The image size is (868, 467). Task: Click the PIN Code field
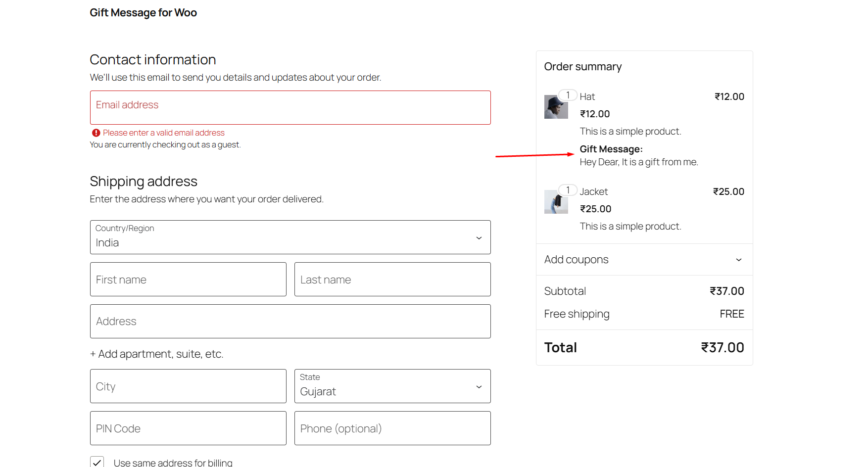188,428
